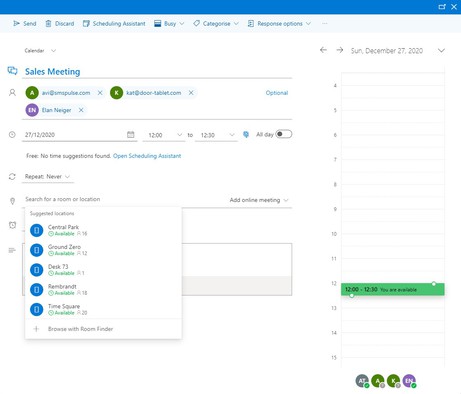Select Desk 73 suggested location
Image resolution: width=461 pixels, height=394 pixels.
(x=103, y=270)
